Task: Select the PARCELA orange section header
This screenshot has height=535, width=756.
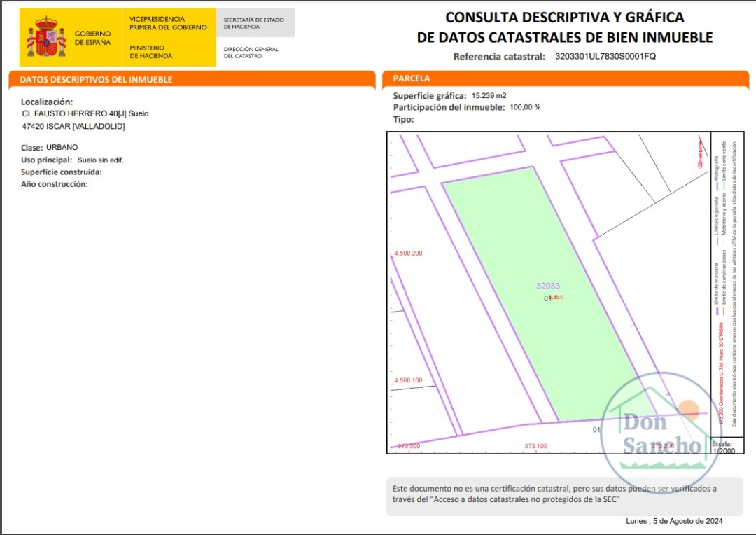Action: (x=566, y=79)
